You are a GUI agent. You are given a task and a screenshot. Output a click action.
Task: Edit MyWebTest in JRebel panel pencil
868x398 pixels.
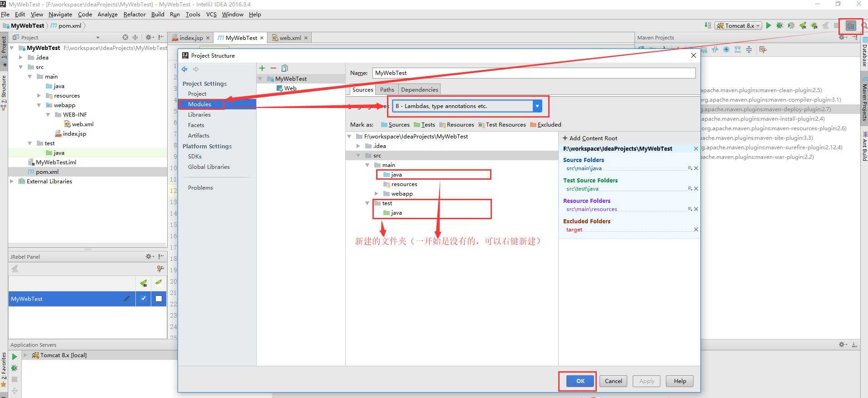coord(127,299)
